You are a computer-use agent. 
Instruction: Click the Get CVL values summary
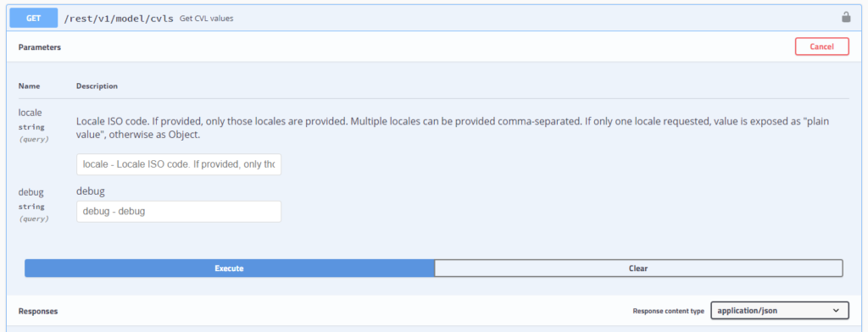tap(207, 19)
